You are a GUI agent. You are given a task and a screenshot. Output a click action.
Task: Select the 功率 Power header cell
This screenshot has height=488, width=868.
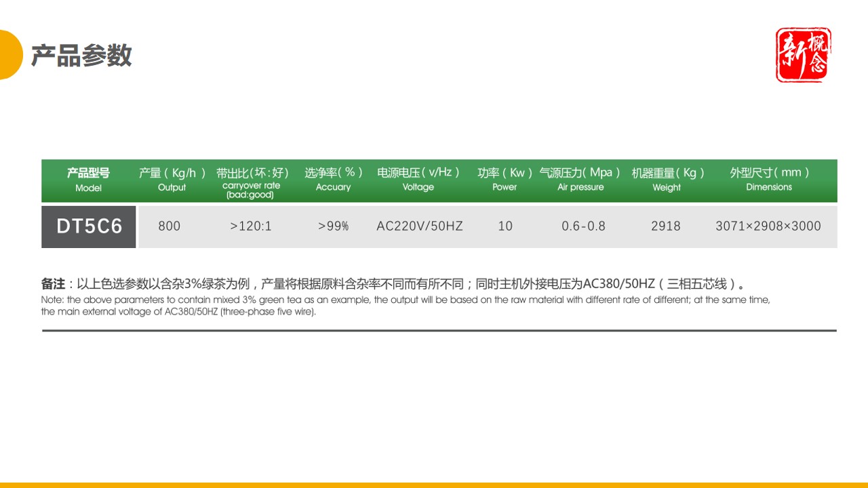[x=505, y=180]
